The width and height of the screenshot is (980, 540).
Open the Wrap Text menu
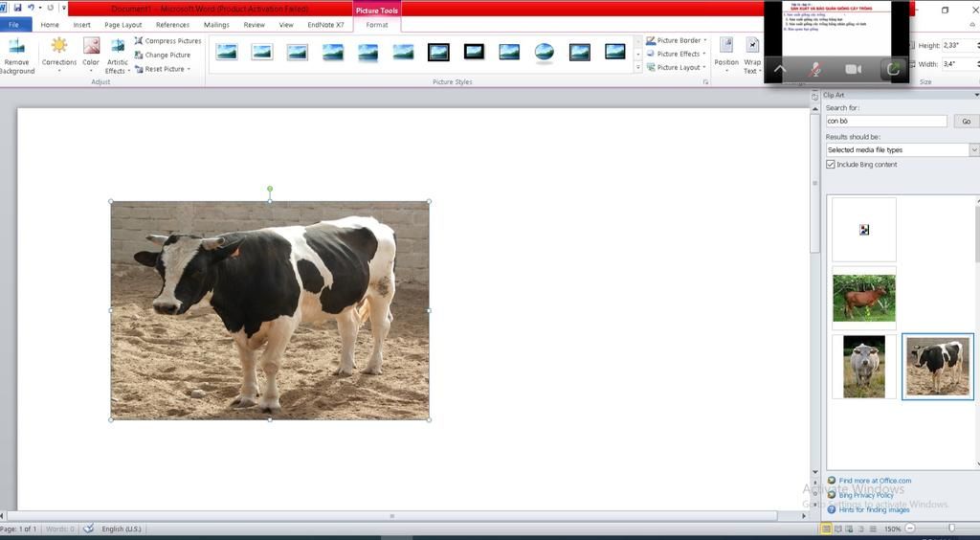pos(752,55)
